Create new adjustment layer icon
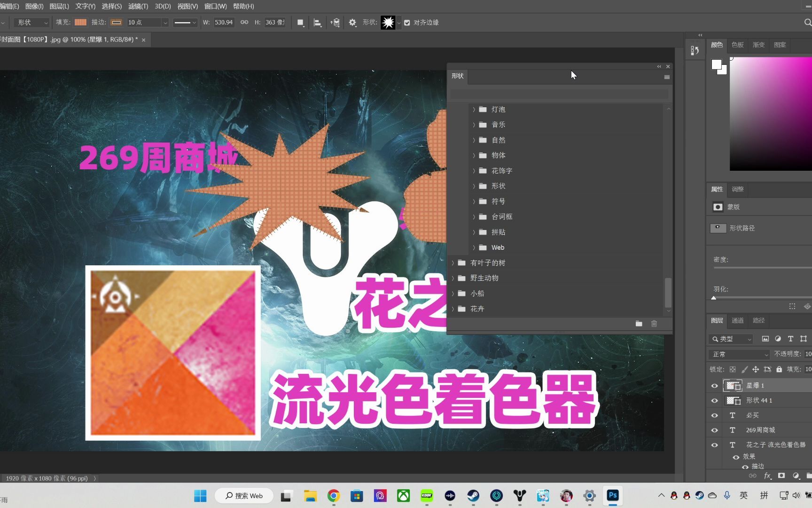Image resolution: width=812 pixels, height=508 pixels. [x=796, y=476]
